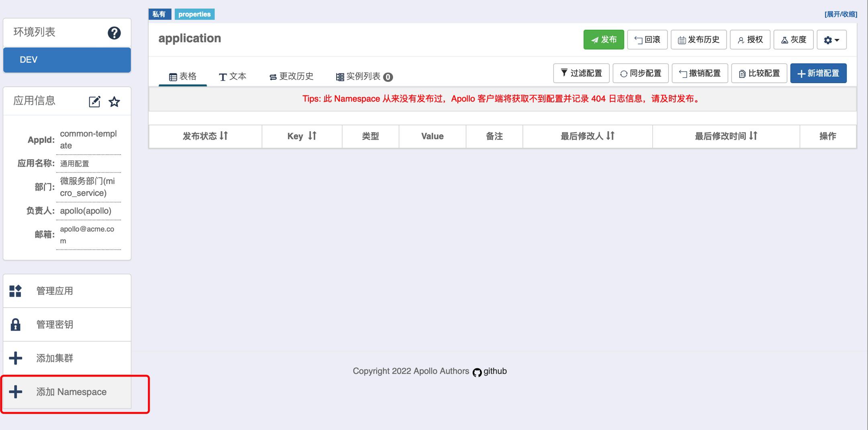The width and height of the screenshot is (868, 430).
Task: Open 管理密钥 menu item
Action: click(x=67, y=324)
